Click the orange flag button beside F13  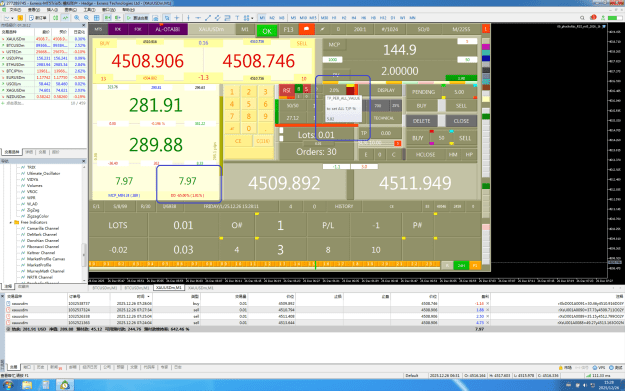pos(307,29)
